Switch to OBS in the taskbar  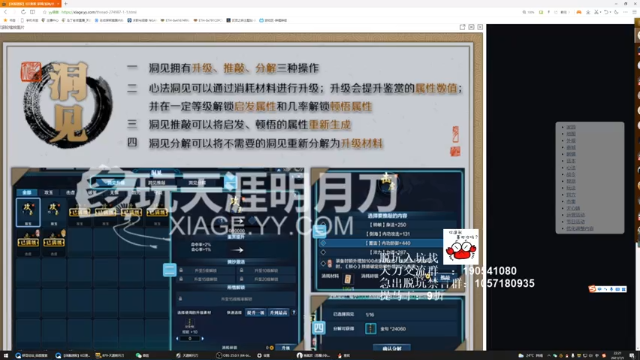(x=233, y=356)
